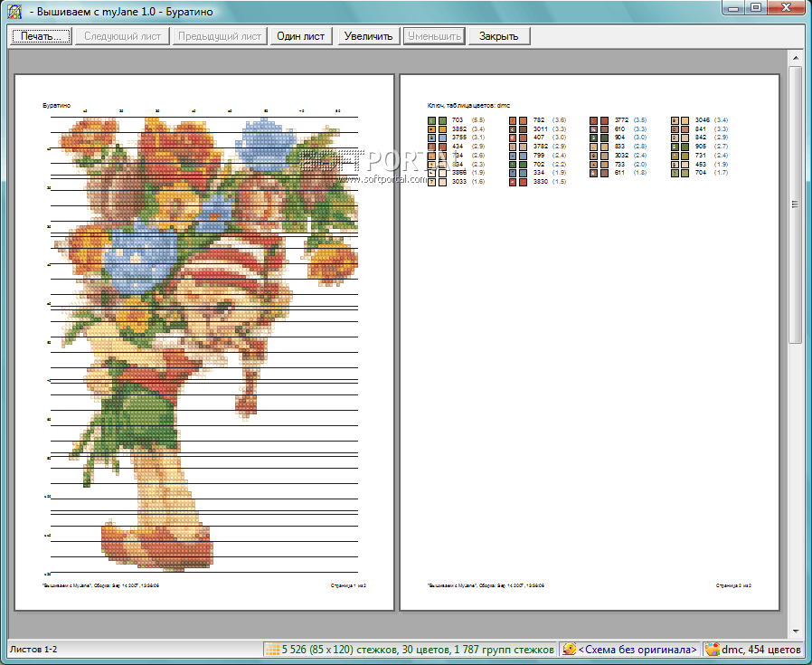Viewport: 812px width, 665px height.
Task: Zoom in using the Увеличить button
Action: [368, 36]
